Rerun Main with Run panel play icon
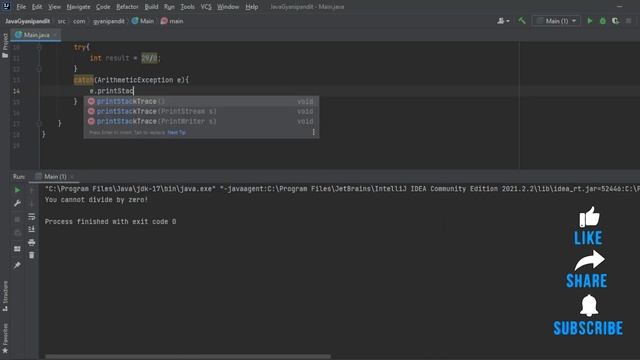 [x=17, y=190]
